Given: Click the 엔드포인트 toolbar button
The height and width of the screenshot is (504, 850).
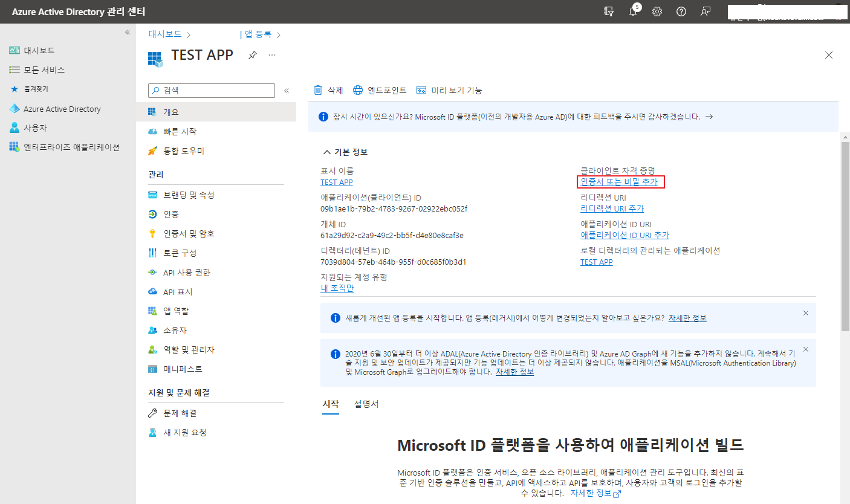Looking at the screenshot, I should 380,91.
